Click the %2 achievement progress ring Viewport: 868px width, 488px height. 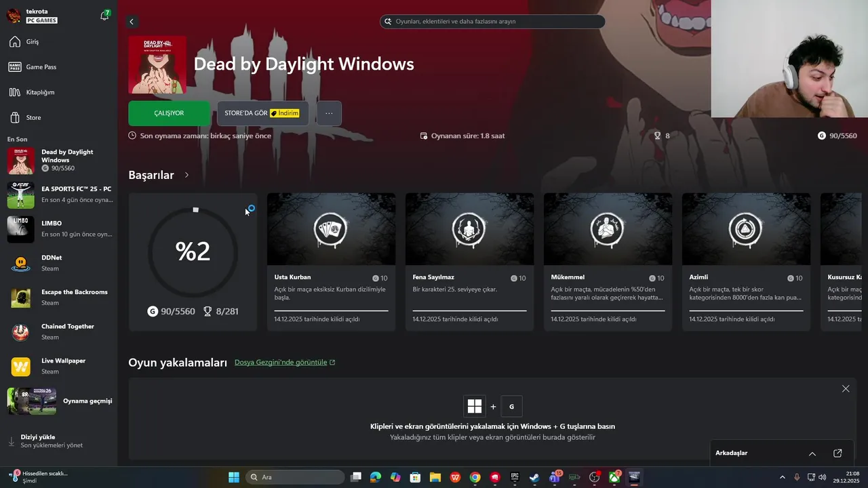coord(193,251)
